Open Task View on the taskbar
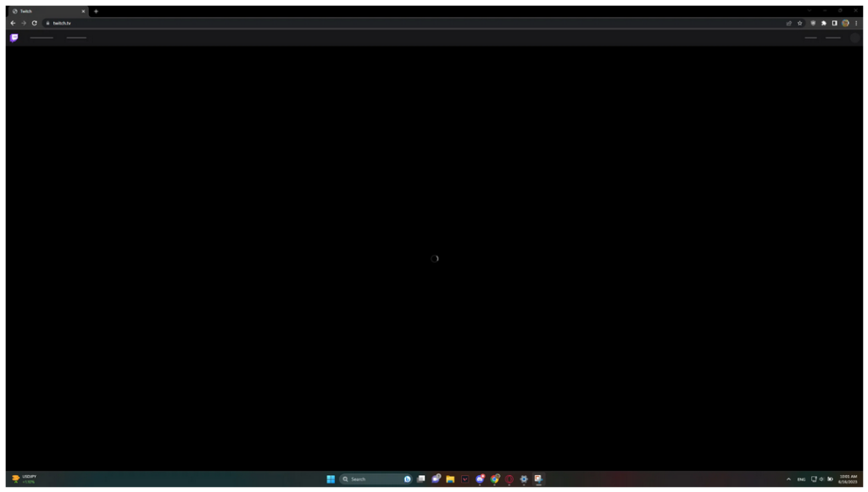Viewport: 868px width, 492px height. point(421,479)
